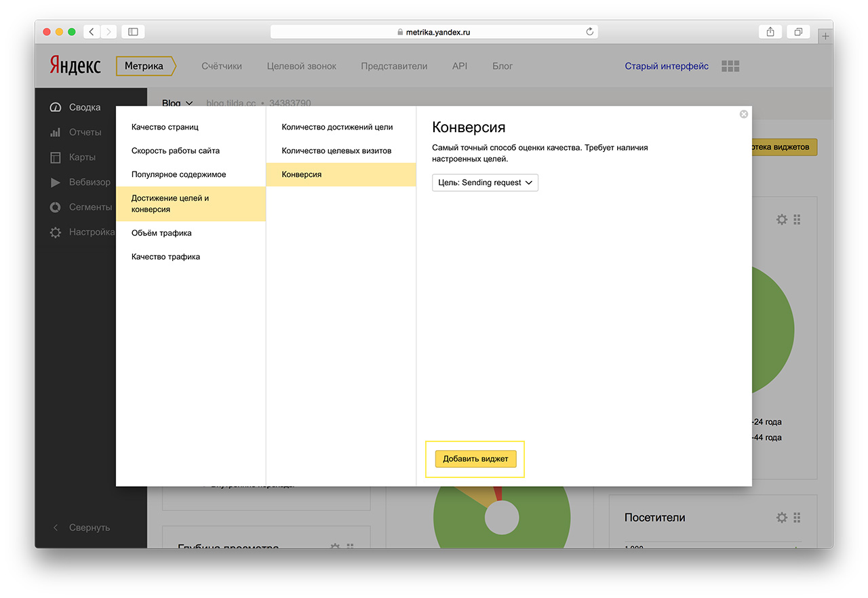The height and width of the screenshot is (598, 868).
Task: Expand the Цель: Sending request dropdown
Action: [x=485, y=182]
